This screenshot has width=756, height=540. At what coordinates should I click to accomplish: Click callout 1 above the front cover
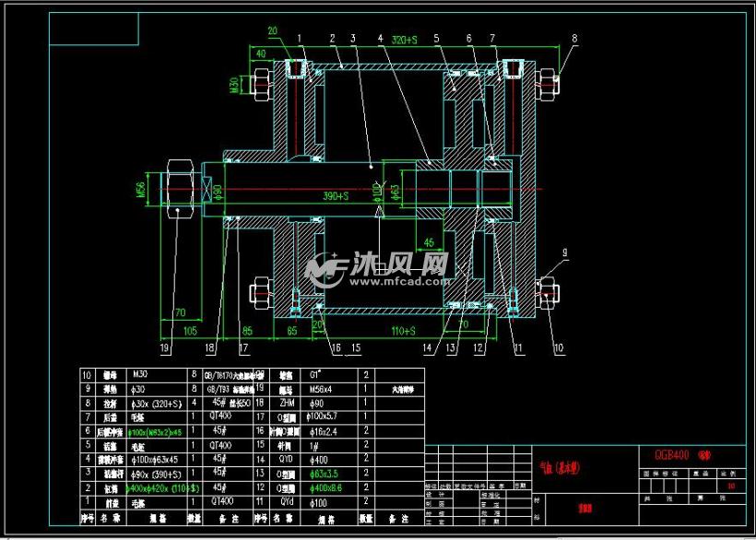point(299,38)
